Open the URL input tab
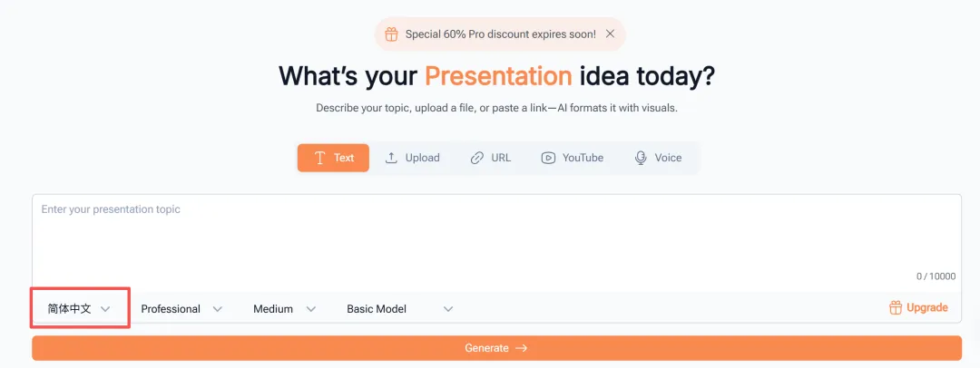Viewport: 980px width, 368px height. click(491, 158)
